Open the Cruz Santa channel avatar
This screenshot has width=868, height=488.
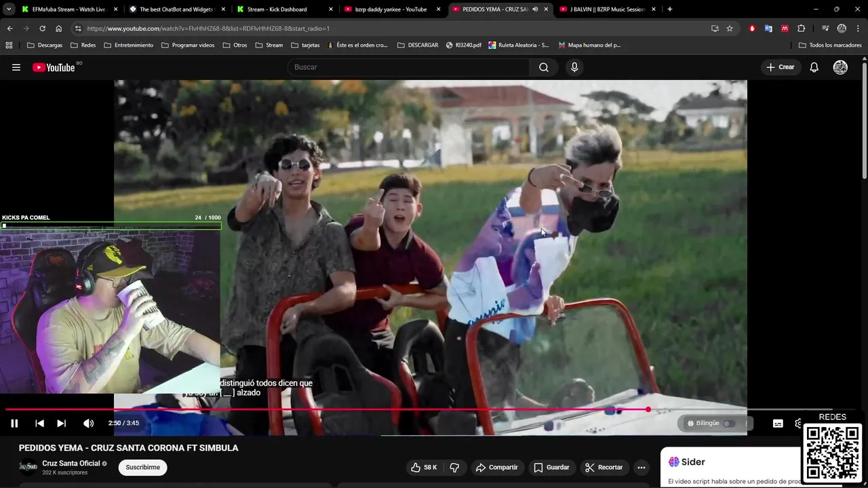pyautogui.click(x=28, y=467)
